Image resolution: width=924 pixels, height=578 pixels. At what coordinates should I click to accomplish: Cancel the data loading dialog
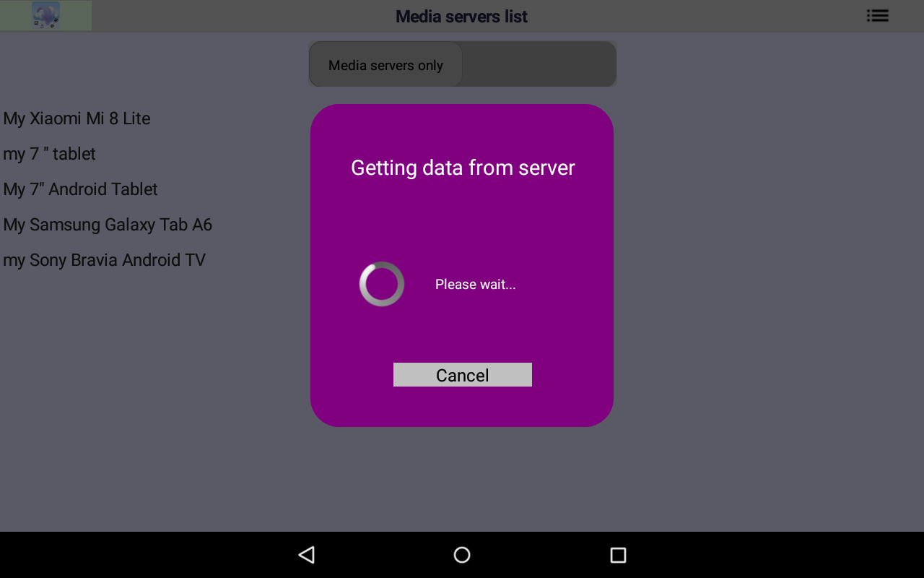tap(463, 374)
